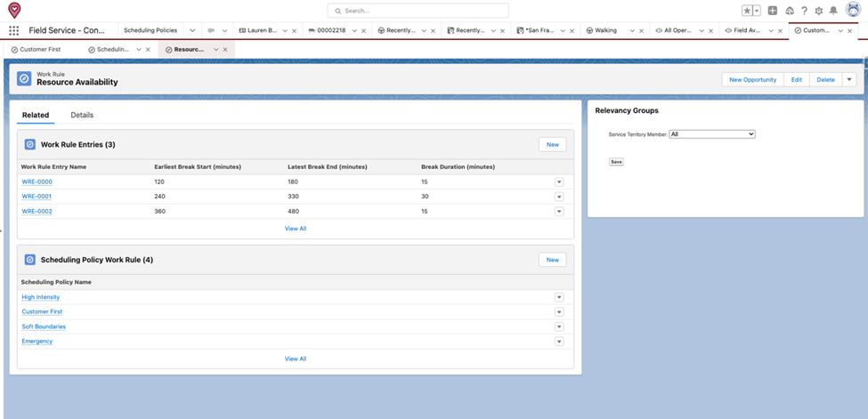This screenshot has height=419, width=868.
Task: Click the Global Actions plus icon
Action: pos(772,11)
